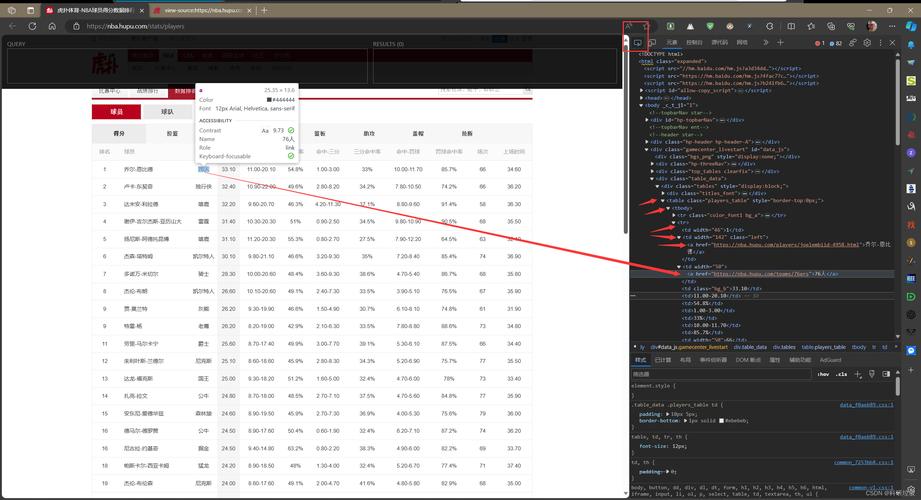Select the 球队 teams button

(167, 112)
